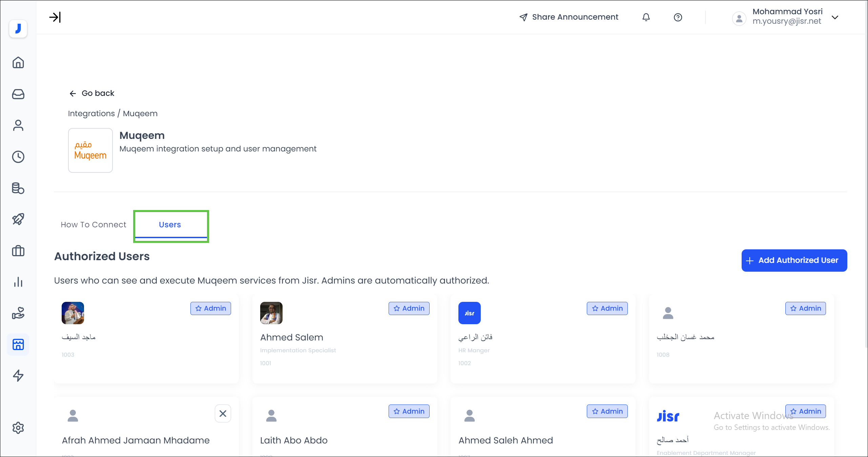Open the help question mark icon
The height and width of the screenshot is (457, 868).
click(678, 17)
